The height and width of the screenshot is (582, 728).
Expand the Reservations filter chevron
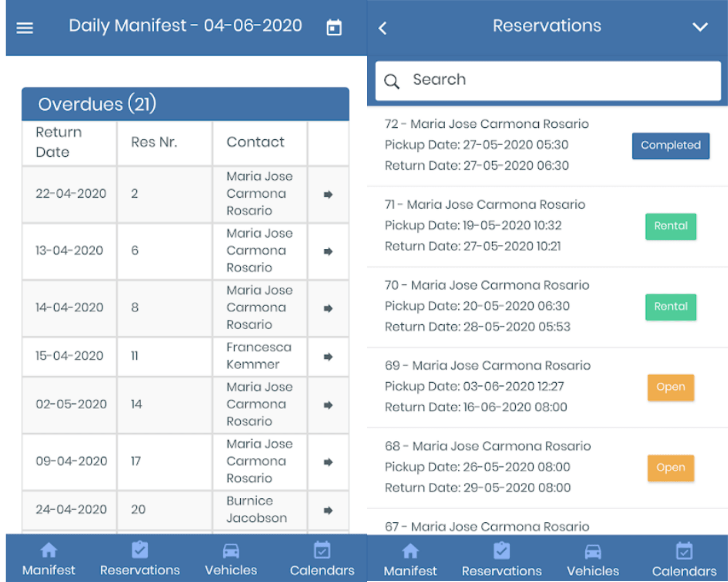(700, 27)
